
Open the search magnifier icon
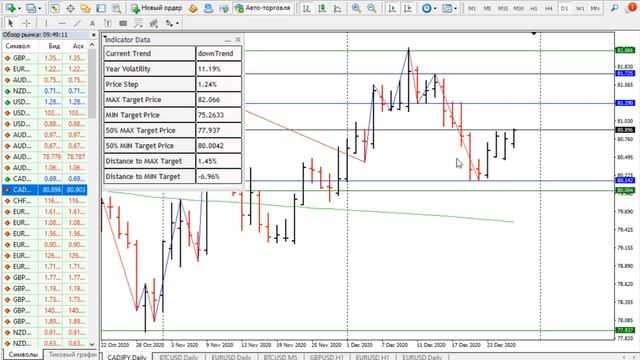click(615, 8)
